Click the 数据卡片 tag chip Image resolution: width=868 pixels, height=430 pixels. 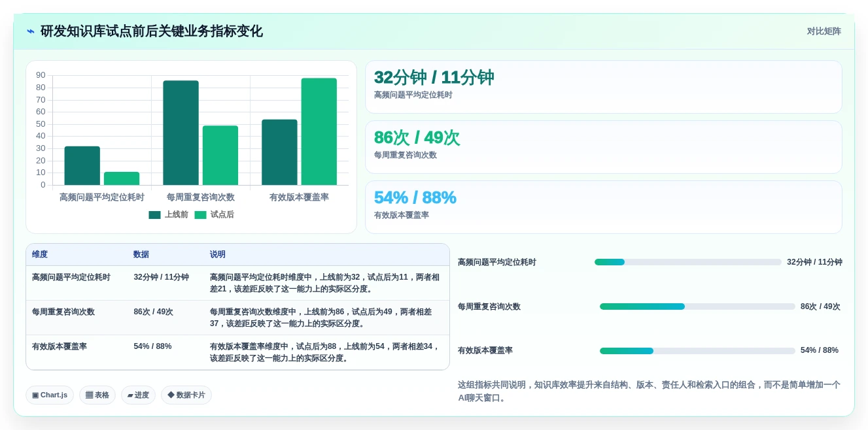click(186, 395)
